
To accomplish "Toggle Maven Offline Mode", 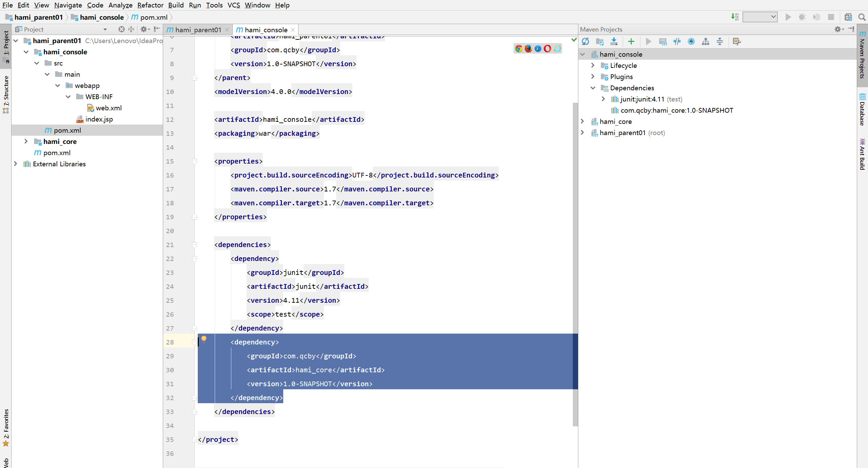I will tap(677, 41).
